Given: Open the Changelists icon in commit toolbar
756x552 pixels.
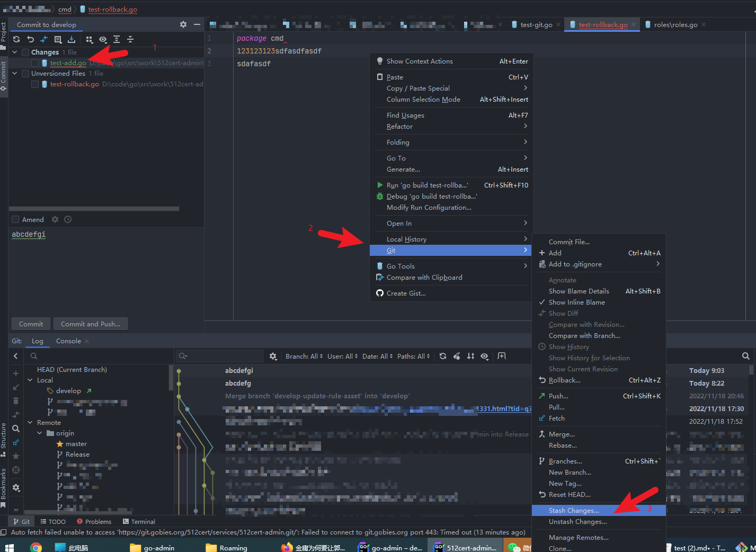Looking at the screenshot, I should click(58, 39).
